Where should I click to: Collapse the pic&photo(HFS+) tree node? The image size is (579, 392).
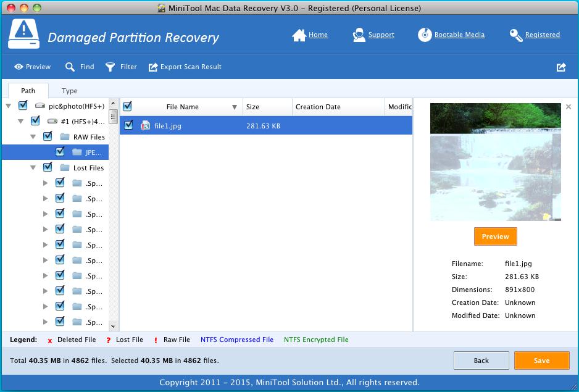coord(9,106)
